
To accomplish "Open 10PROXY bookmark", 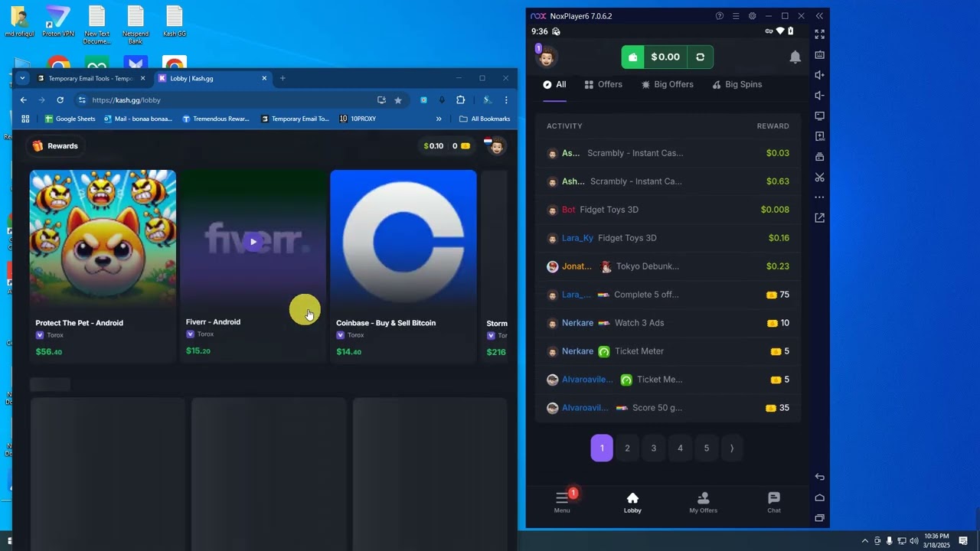I will [358, 119].
